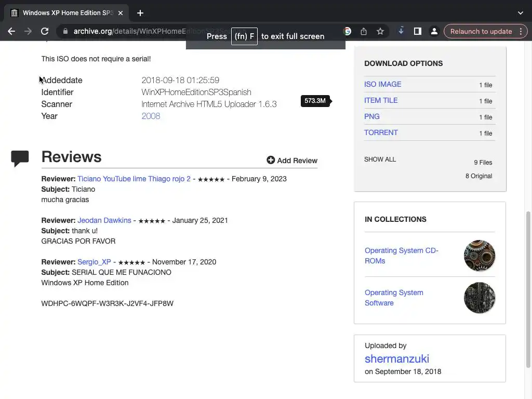Open reviewer Sergio_XP profile
The image size is (532, 399).
pyautogui.click(x=94, y=262)
